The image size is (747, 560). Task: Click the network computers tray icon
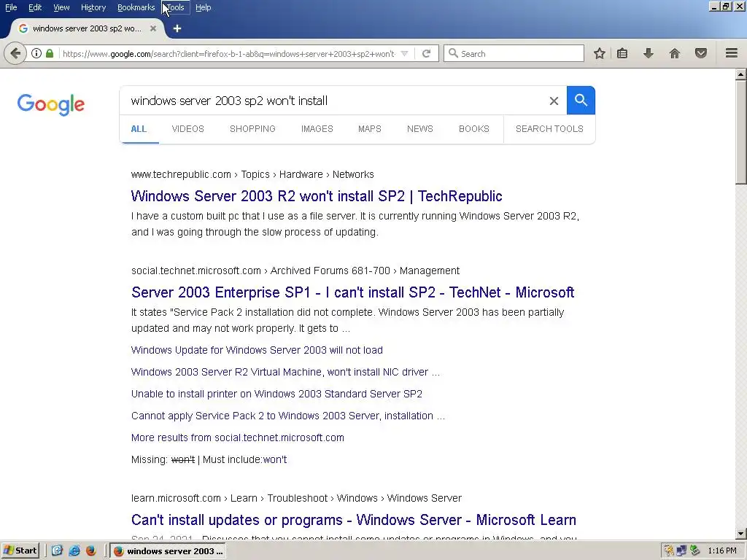(x=682, y=551)
